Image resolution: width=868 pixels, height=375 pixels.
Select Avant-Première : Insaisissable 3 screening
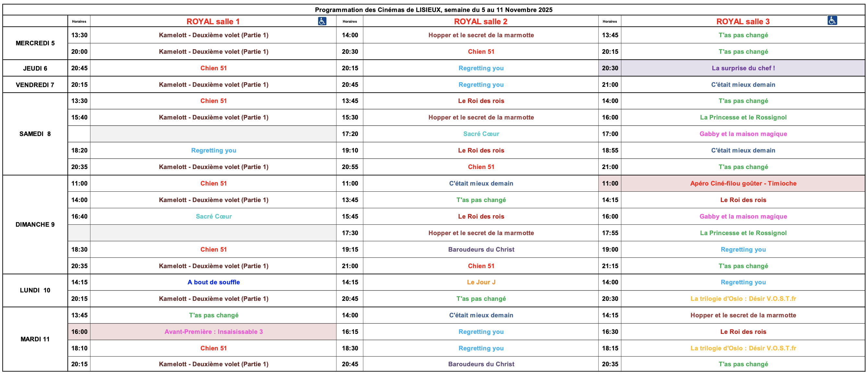point(213,332)
